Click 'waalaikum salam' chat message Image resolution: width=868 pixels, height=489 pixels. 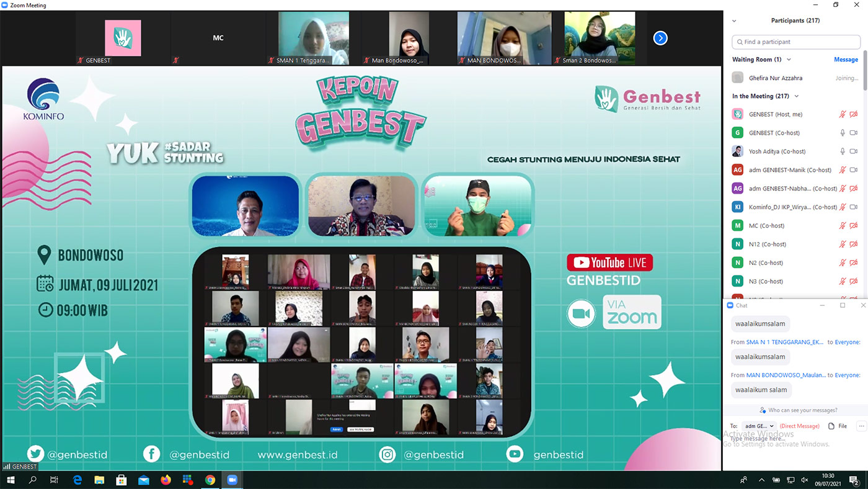[761, 390]
